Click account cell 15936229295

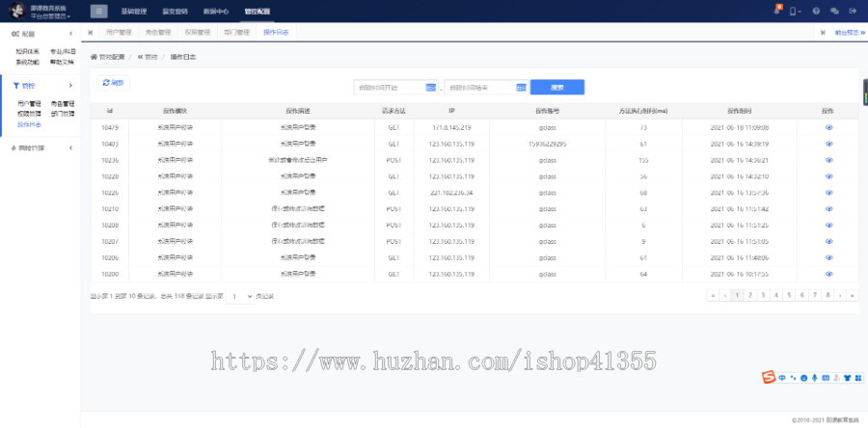tap(547, 144)
